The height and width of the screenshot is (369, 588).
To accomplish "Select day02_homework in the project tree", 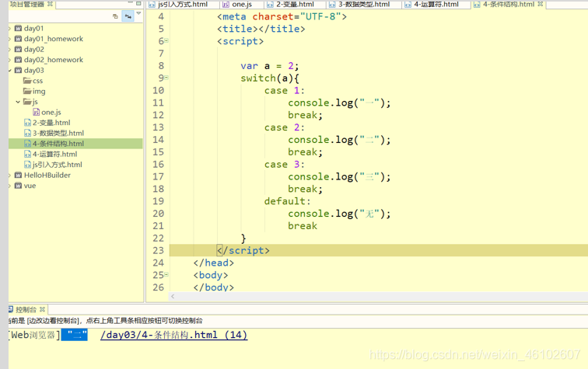I will tap(54, 60).
